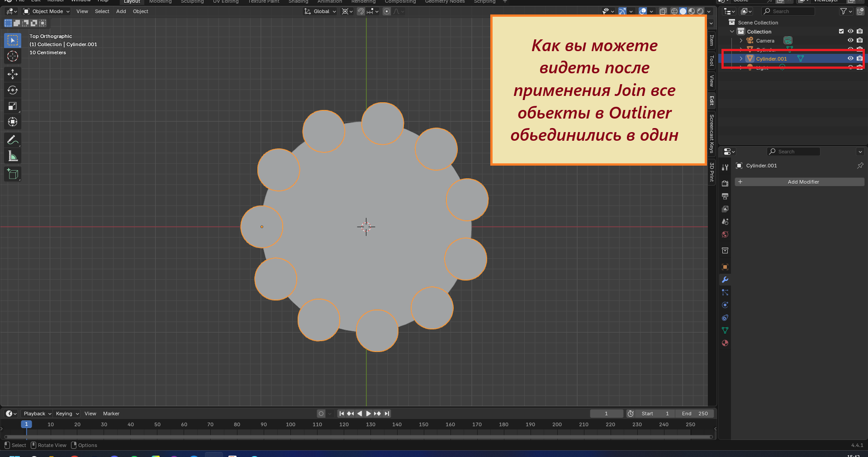Expand the Camera tree item
Viewport: 868px width, 457px height.
[x=741, y=40]
